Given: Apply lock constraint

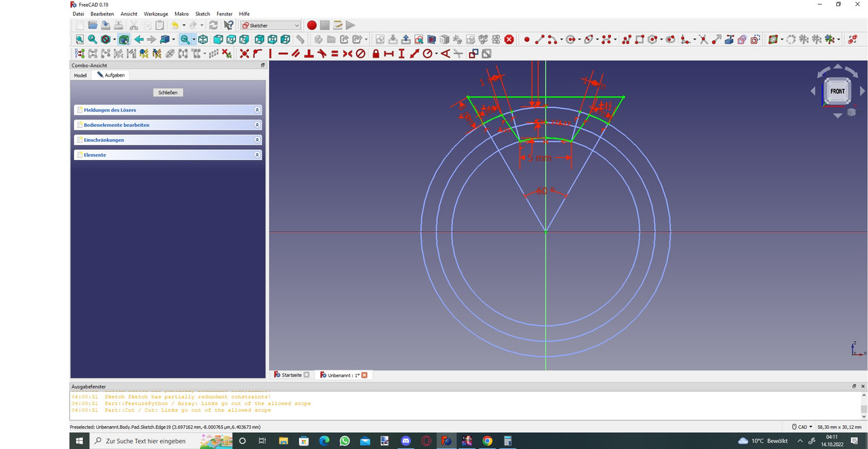Looking at the screenshot, I should click(376, 53).
